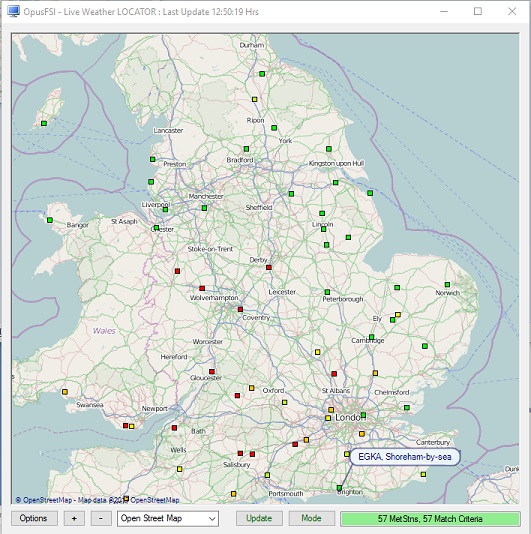Select the green station marker at Brighton
The image size is (531, 534).
[339, 488]
